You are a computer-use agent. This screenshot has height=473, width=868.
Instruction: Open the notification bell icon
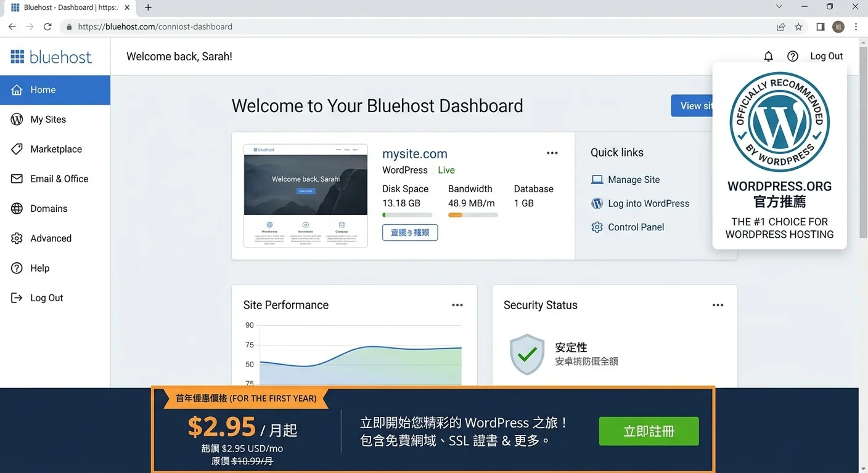click(x=768, y=55)
